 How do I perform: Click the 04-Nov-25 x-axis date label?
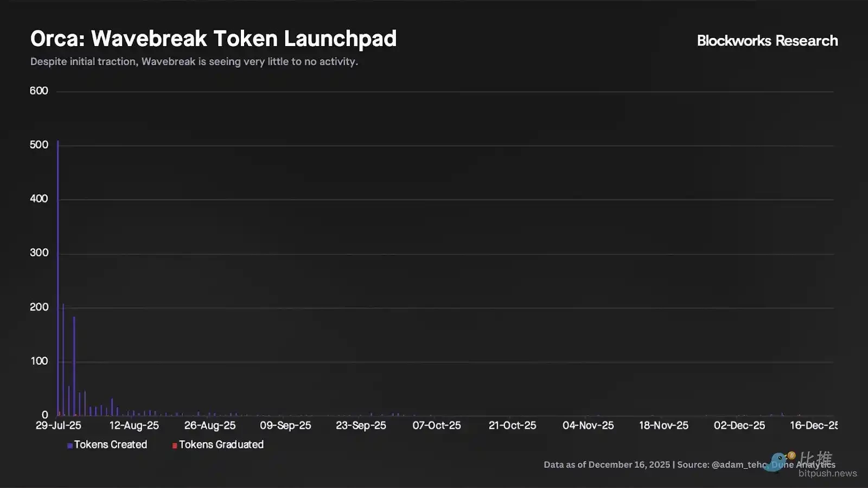pyautogui.click(x=588, y=426)
